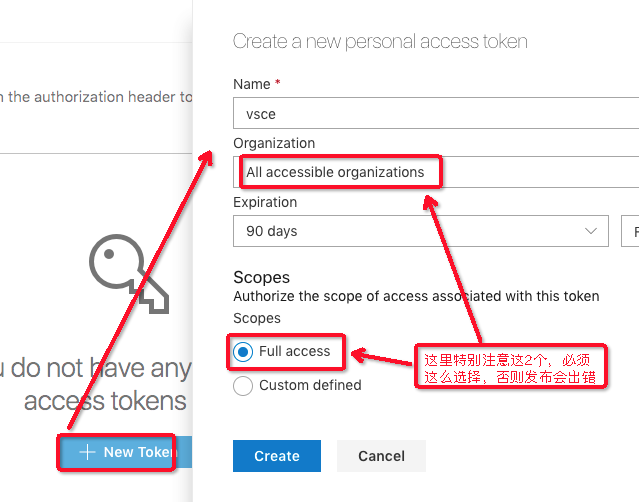Screen dimensions: 639x502
Task: Click the plus icon on New Token
Action: pyautogui.click(x=87, y=453)
